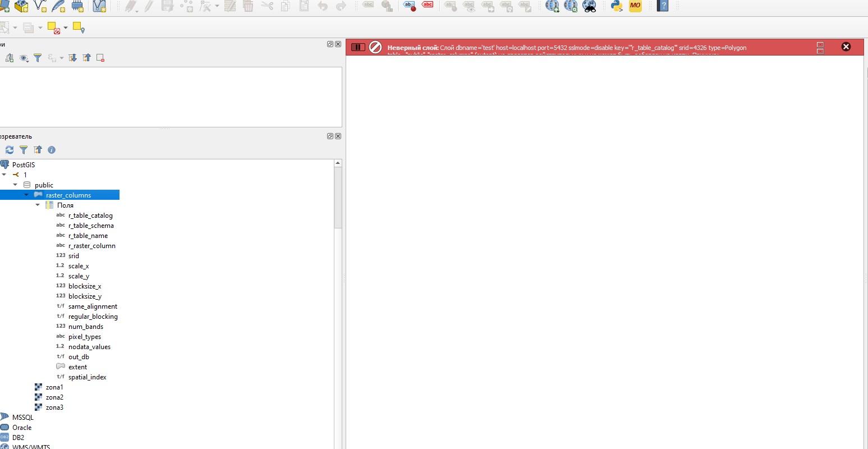Click the New GeoPackage layer icon
The height and width of the screenshot is (449, 868).
(21, 6)
